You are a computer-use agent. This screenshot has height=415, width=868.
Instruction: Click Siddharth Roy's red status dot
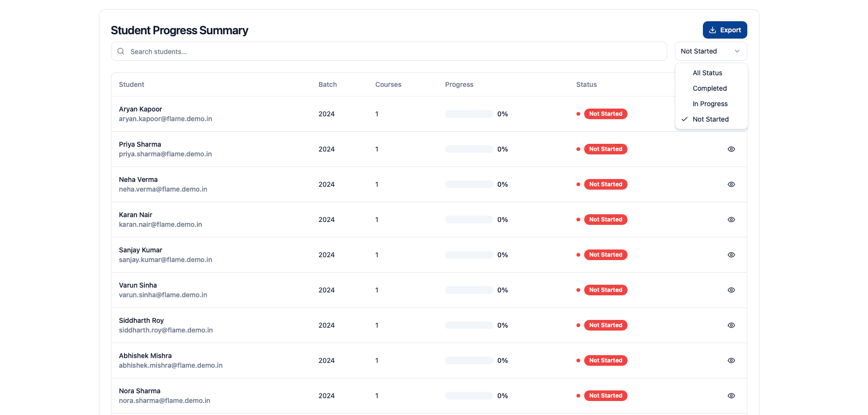pyautogui.click(x=578, y=325)
